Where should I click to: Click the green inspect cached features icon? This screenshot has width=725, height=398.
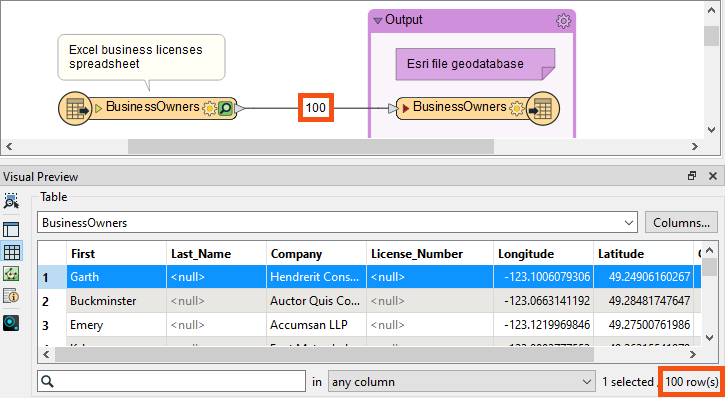pos(225,109)
